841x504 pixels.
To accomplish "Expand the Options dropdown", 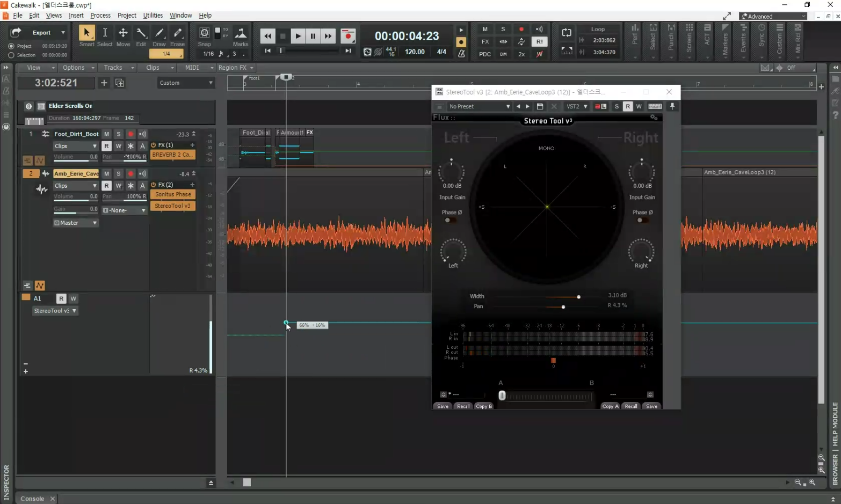I will click(78, 68).
